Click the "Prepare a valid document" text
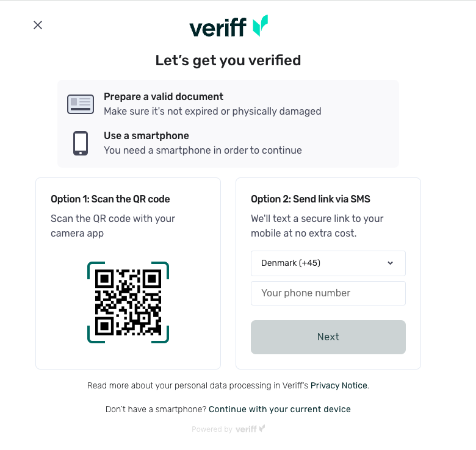This screenshot has height=450, width=476. click(x=164, y=96)
